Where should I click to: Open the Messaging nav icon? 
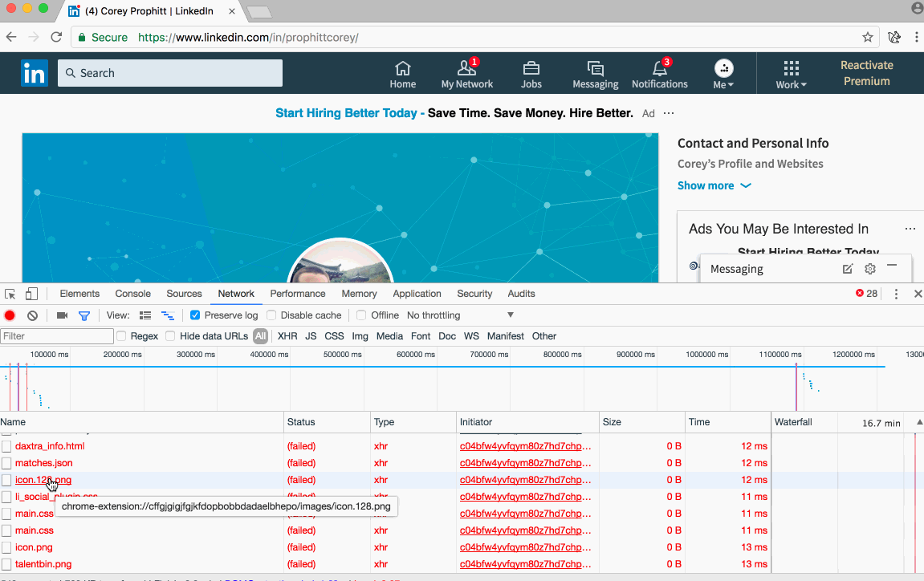tap(595, 68)
